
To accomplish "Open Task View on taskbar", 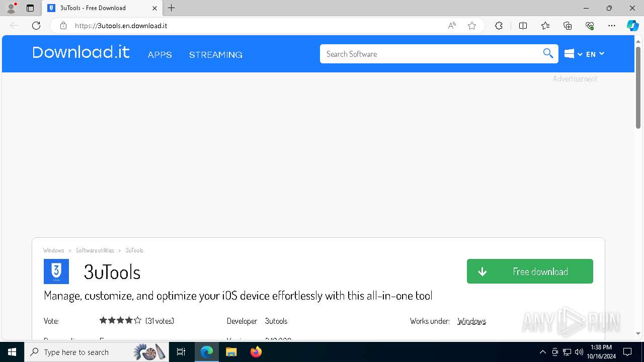I will pyautogui.click(x=182, y=352).
